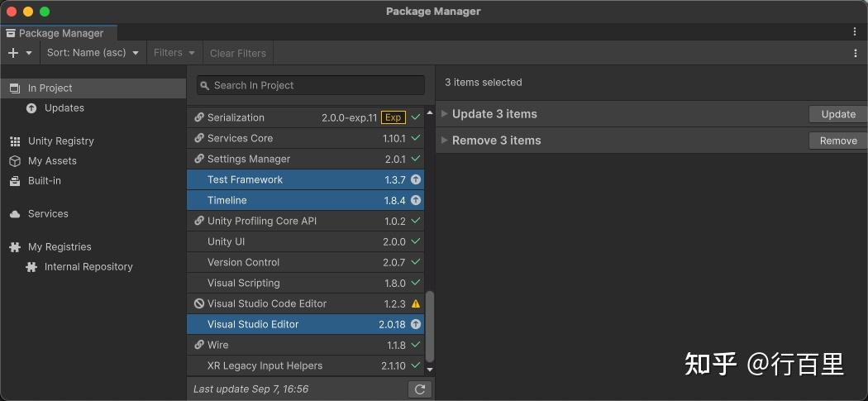Select In Project in sidebar
Screen dimensions: 868x401
[x=93, y=88]
